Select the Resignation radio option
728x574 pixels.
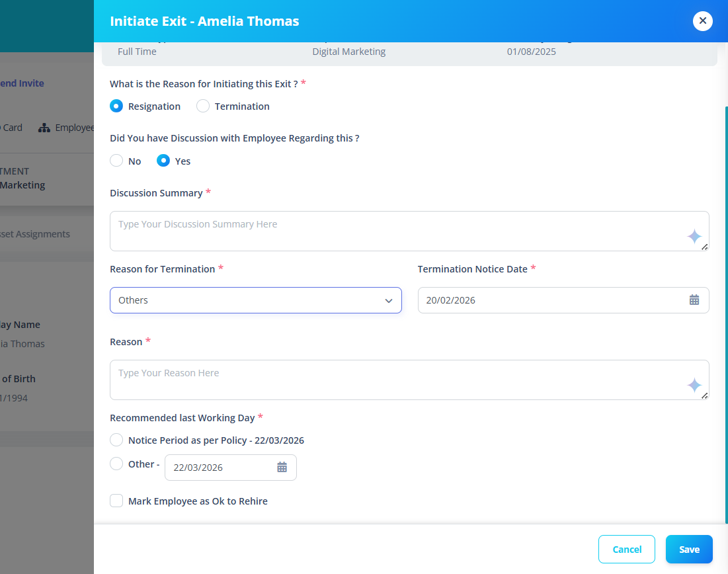116,106
